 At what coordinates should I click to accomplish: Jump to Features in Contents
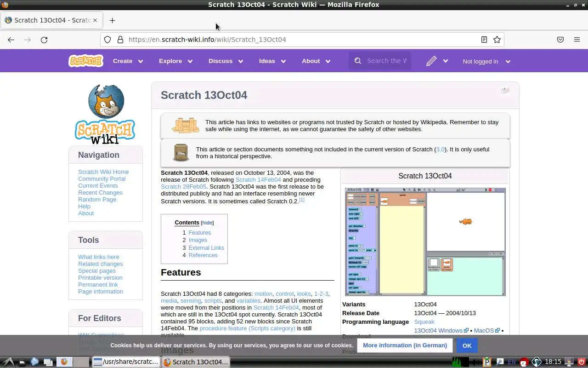[x=199, y=233]
